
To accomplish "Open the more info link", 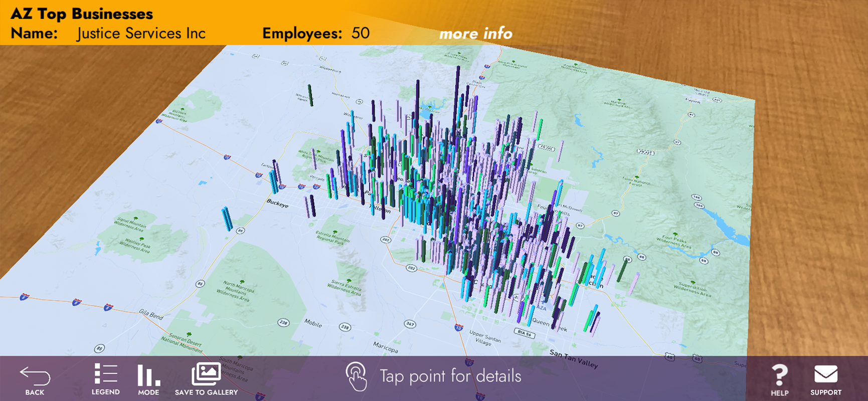I will (475, 34).
